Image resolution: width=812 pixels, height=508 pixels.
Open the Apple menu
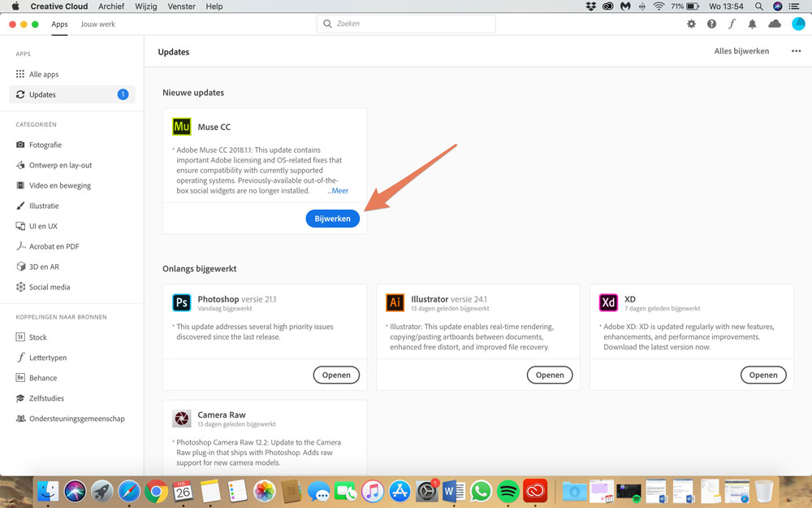(15, 7)
